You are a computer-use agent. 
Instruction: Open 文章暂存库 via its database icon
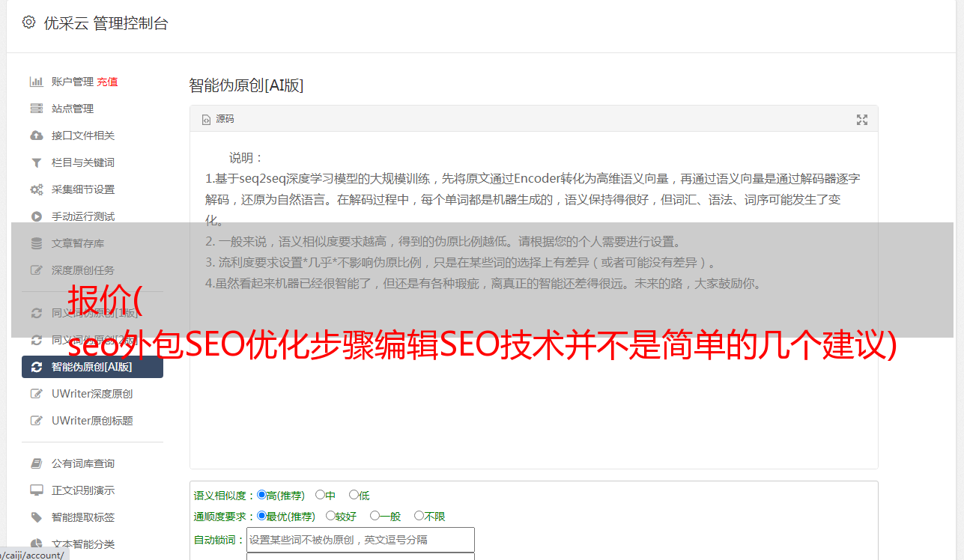[36, 243]
